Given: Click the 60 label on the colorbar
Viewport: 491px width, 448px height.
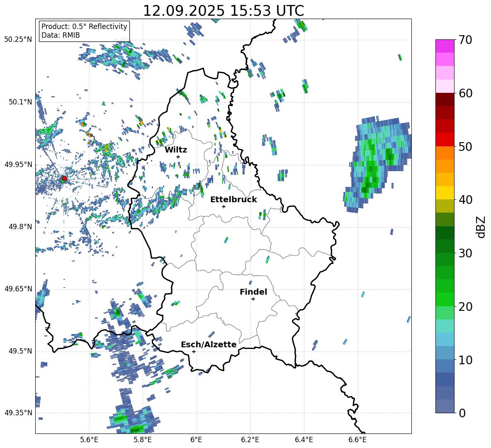Looking at the screenshot, I should pos(465,93).
